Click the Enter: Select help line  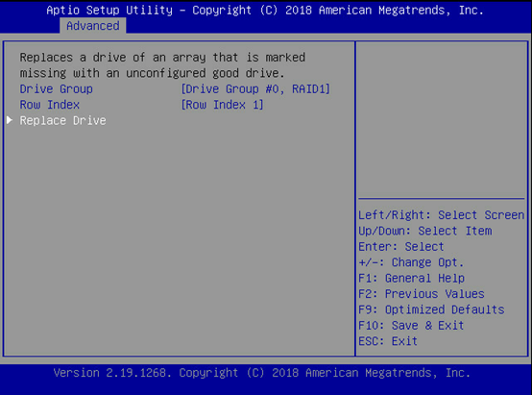click(x=401, y=247)
